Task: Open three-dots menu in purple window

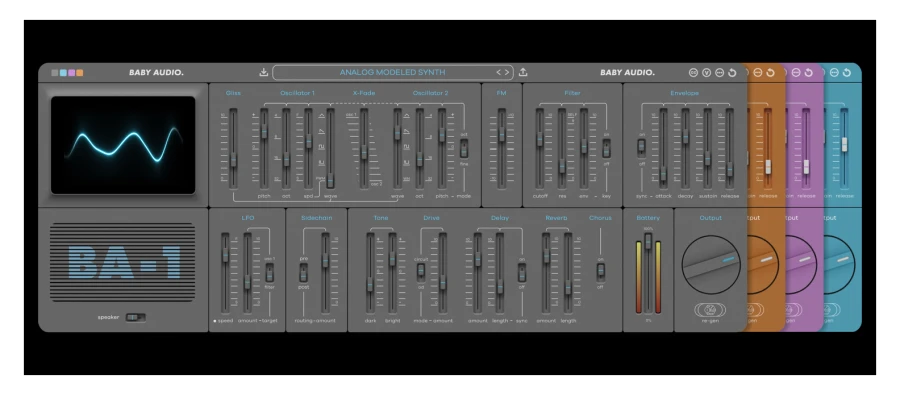Action: pyautogui.click(x=796, y=73)
